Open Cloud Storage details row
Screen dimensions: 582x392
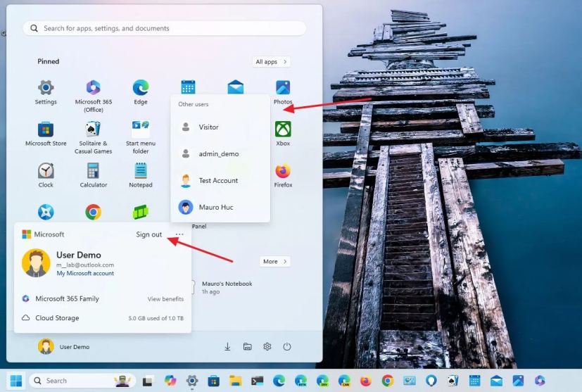click(103, 318)
